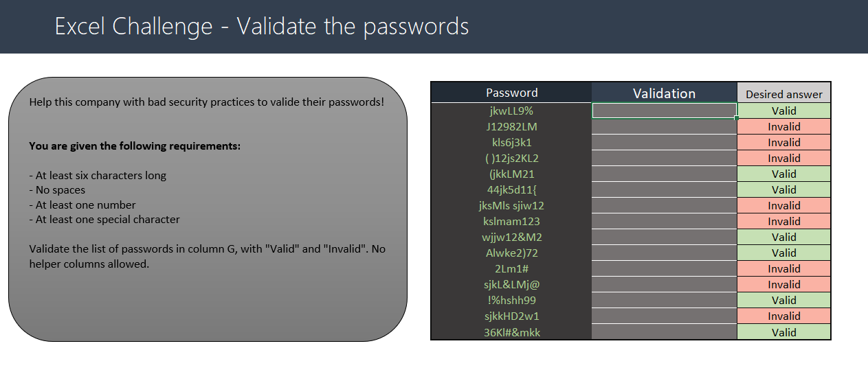Select the cell containing jksMls sjiw12
Screen dimensions: 868x383
[x=511, y=205]
